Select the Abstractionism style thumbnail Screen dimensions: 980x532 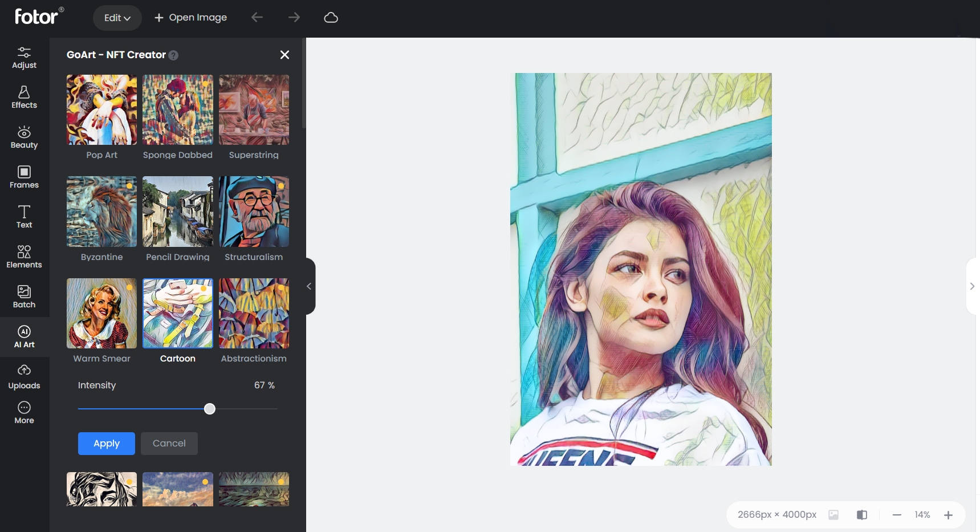pyautogui.click(x=254, y=313)
